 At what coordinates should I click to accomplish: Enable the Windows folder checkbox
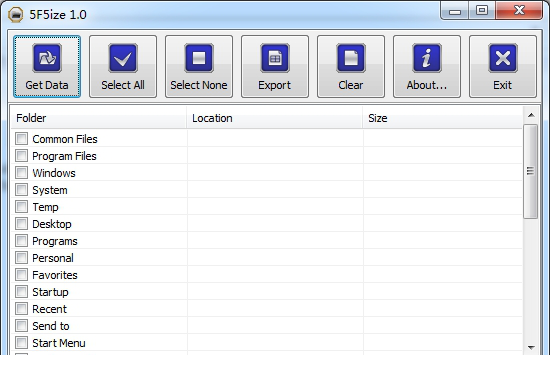(x=21, y=173)
